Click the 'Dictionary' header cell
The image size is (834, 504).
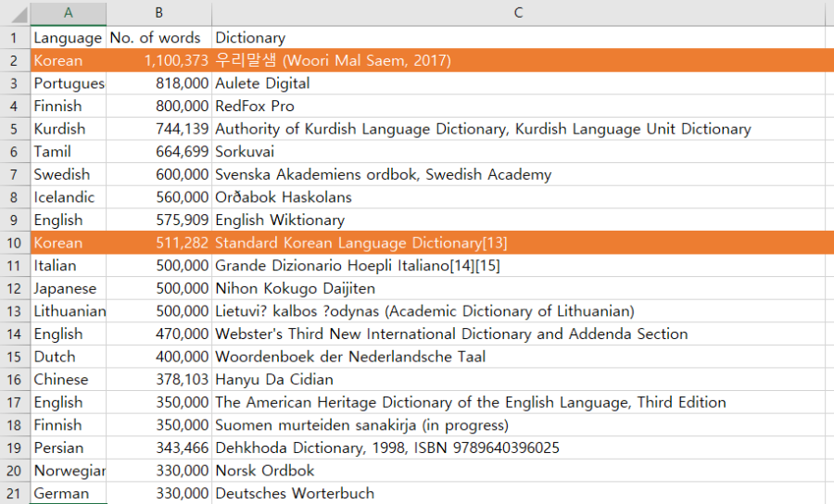point(518,38)
